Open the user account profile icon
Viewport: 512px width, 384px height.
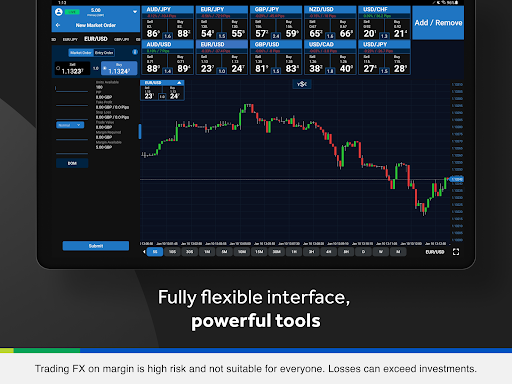pos(59,12)
